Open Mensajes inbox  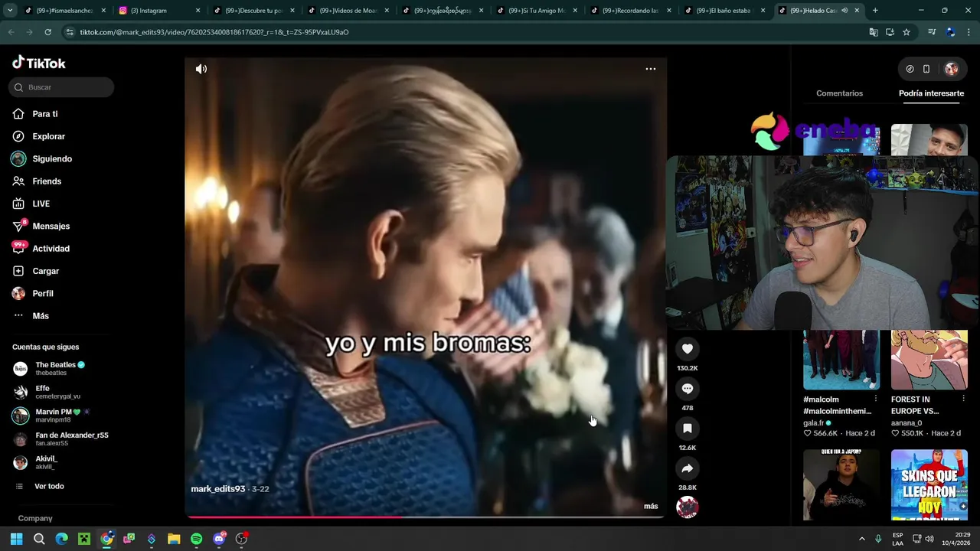[51, 227]
